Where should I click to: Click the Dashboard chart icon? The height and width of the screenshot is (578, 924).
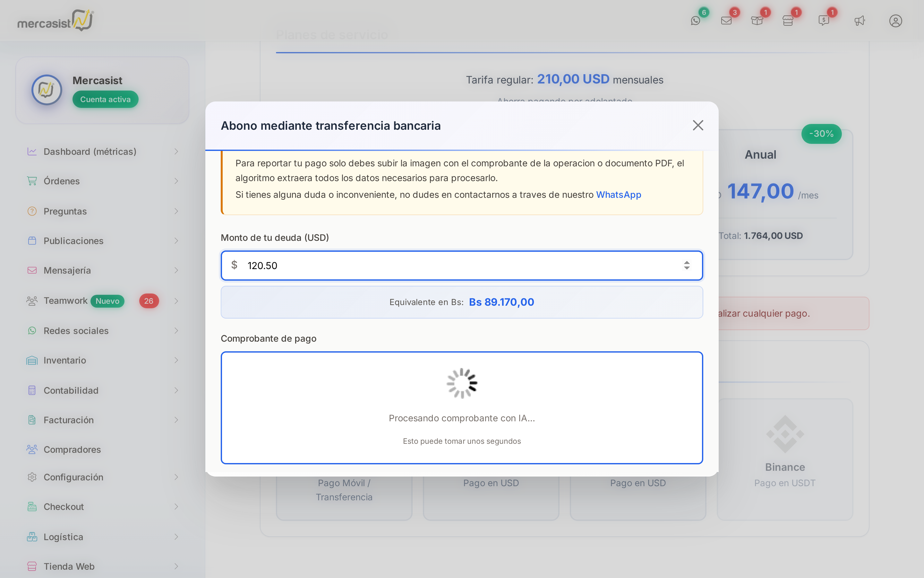[32, 151]
